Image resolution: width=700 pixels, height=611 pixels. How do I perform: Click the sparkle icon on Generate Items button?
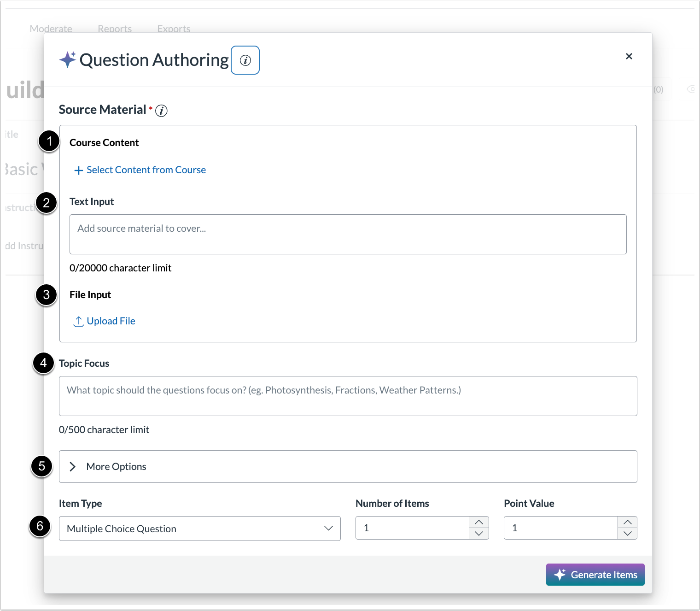tap(560, 575)
